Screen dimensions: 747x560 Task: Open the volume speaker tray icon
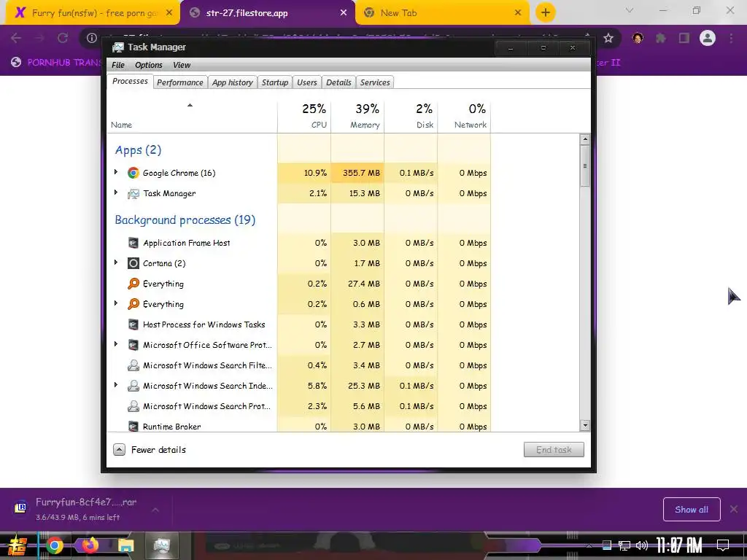(642, 545)
